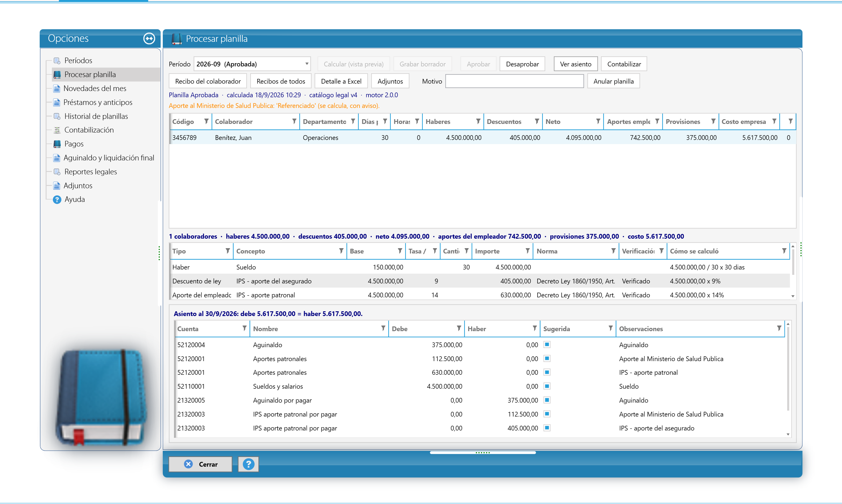This screenshot has width=842, height=504.
Task: Click filter icon on Colaborador column header
Action: pos(294,121)
